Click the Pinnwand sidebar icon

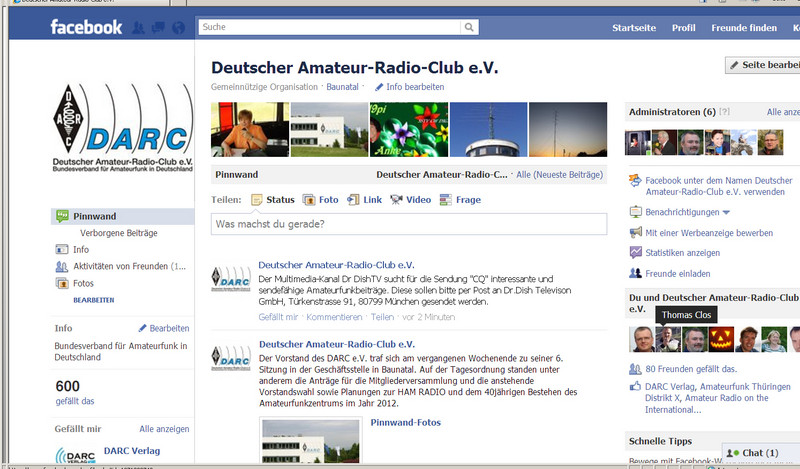pos(62,216)
